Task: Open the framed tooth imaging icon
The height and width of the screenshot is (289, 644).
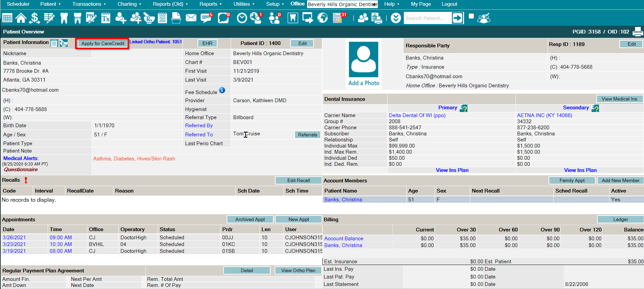Action: pyautogui.click(x=293, y=18)
